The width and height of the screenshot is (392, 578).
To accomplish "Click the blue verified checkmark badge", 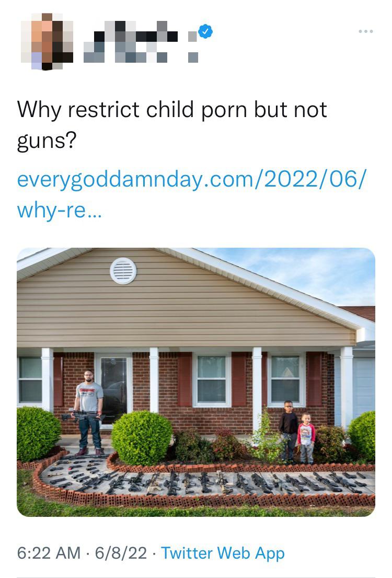I will pyautogui.click(x=205, y=31).
